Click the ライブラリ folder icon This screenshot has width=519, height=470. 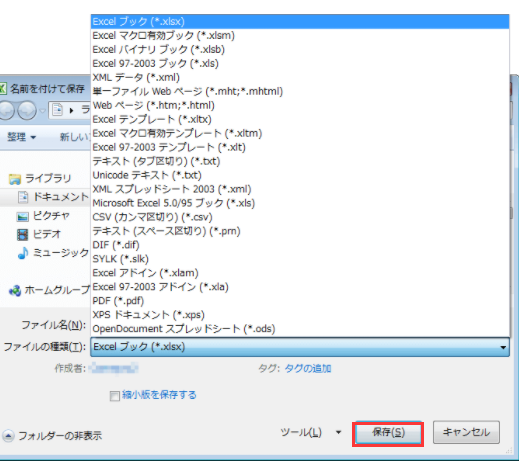[x=15, y=179]
